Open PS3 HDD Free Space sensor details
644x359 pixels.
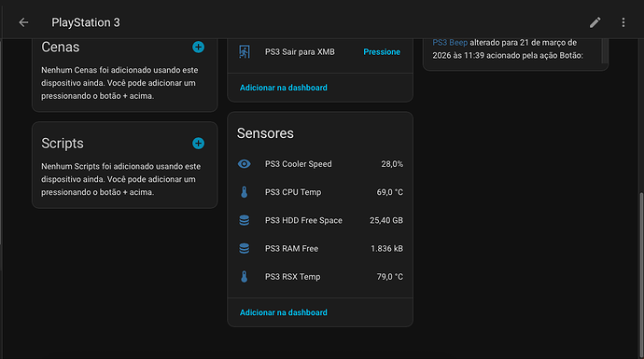[320, 220]
